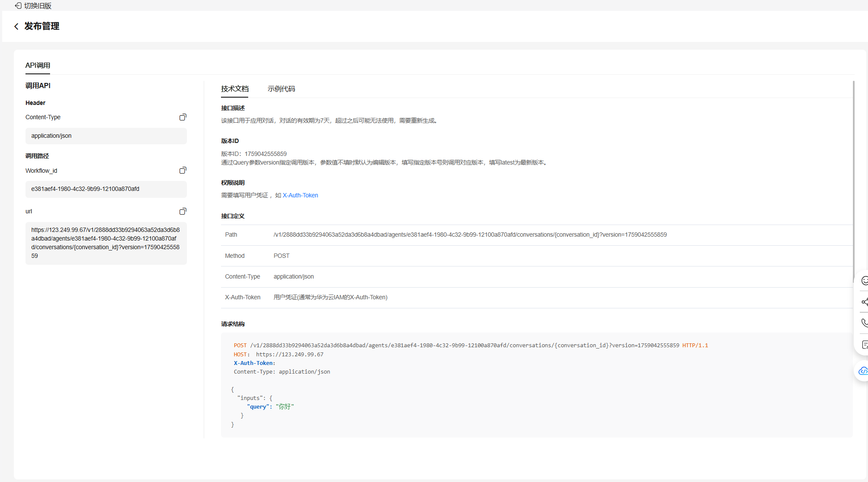Copy the Content-Type header value
The height and width of the screenshot is (482, 868).
[x=183, y=117]
